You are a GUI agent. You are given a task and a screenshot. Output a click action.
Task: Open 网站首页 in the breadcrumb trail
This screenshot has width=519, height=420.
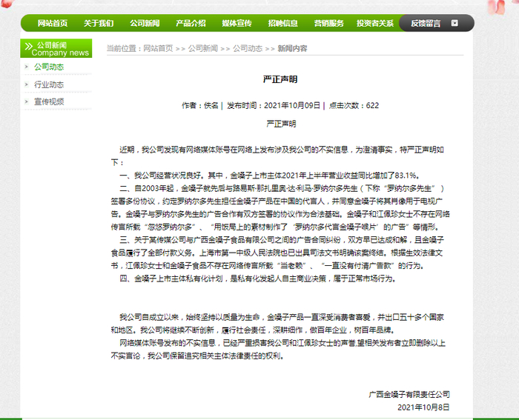point(158,49)
